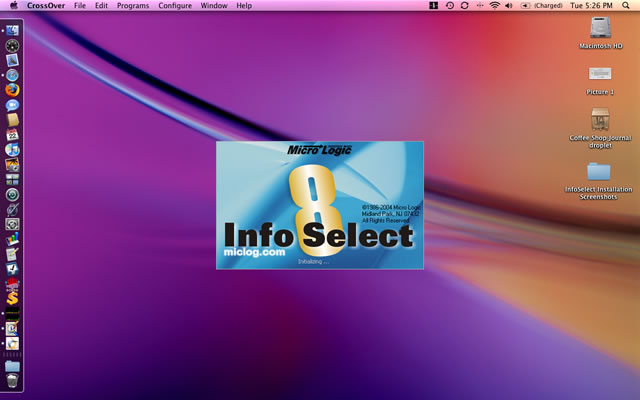Viewport: 640px width, 400px height.
Task: Open Spotlight search
Action: [x=626, y=5]
